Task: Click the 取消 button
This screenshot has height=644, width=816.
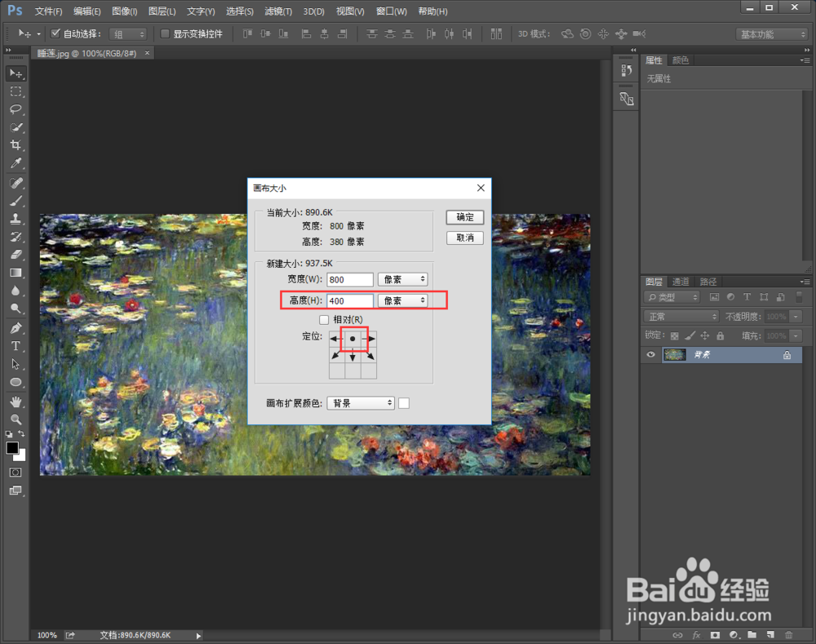Action: point(465,238)
